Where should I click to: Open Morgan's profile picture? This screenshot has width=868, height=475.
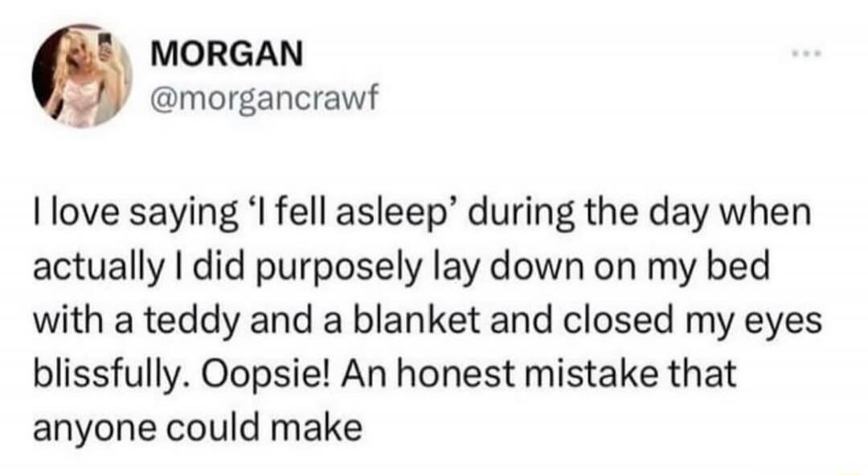click(x=81, y=76)
